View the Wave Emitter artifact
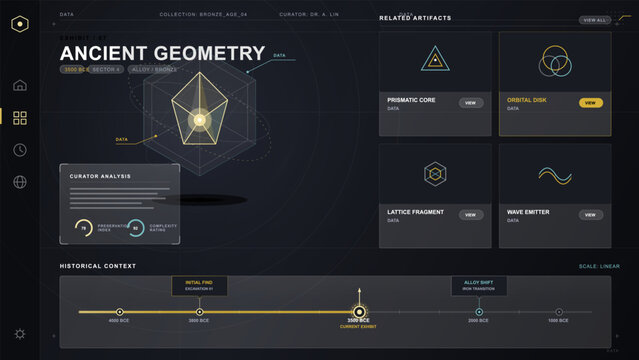639x360 pixels. click(x=591, y=215)
